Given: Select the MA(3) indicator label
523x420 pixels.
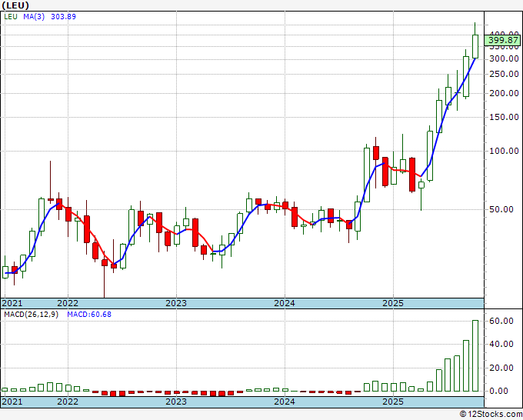Looking at the screenshot, I should [34, 17].
